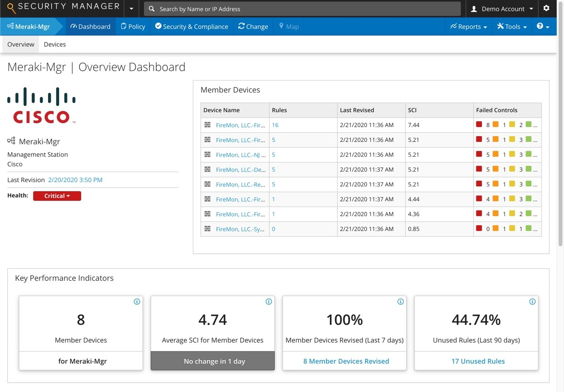Open the help question-mark icon
The height and width of the screenshot is (392, 564).
click(x=540, y=26)
